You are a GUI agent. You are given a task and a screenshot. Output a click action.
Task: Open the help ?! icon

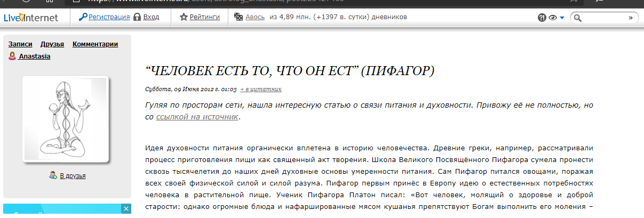click(x=542, y=18)
